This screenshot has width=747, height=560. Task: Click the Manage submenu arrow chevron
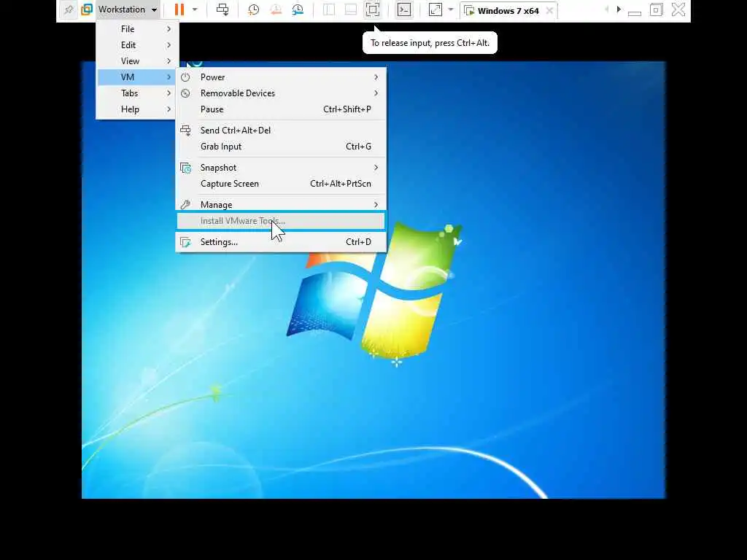(376, 205)
